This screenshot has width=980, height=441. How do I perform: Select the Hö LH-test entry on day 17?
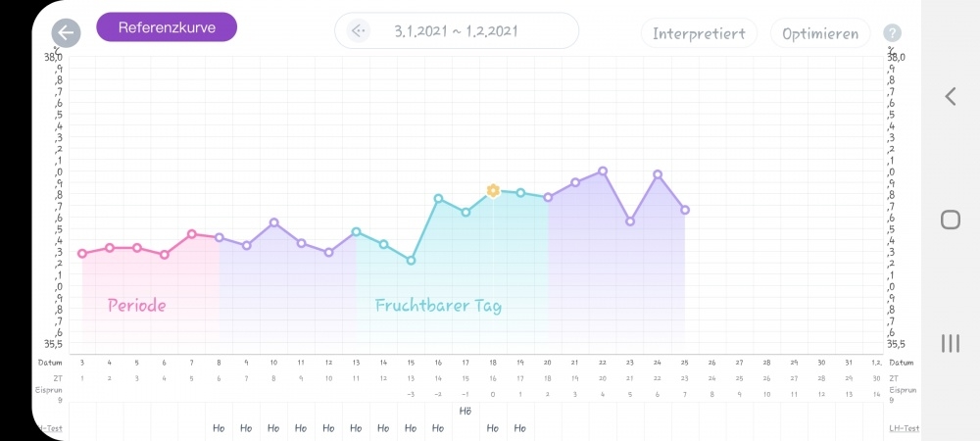465,412
